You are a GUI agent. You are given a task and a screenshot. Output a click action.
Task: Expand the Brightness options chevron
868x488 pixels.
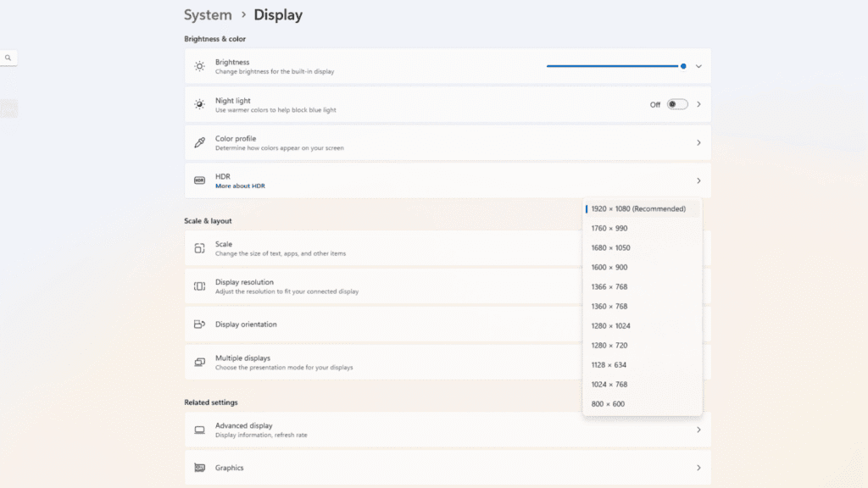click(x=698, y=66)
